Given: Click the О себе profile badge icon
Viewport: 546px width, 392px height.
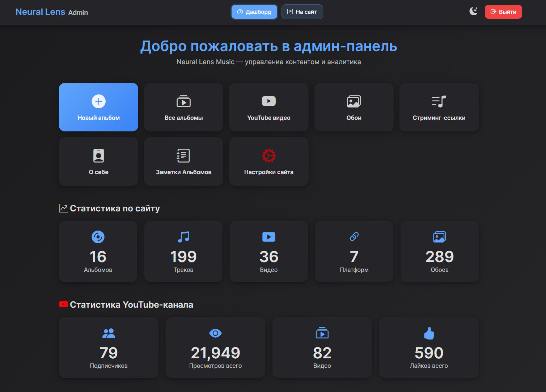Looking at the screenshot, I should (x=98, y=156).
